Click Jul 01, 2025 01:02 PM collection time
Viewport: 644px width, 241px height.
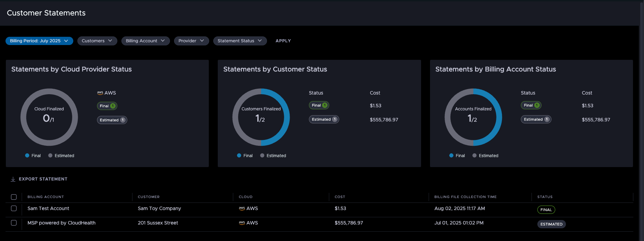coord(459,223)
